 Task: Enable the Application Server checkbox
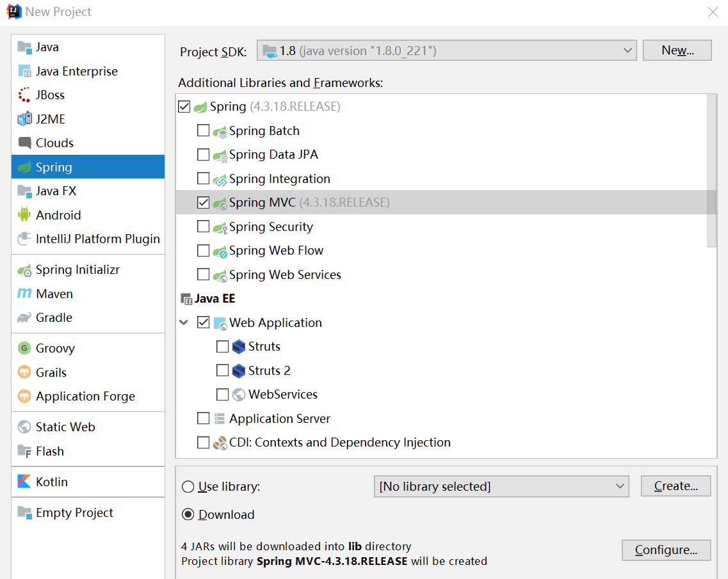(x=204, y=418)
